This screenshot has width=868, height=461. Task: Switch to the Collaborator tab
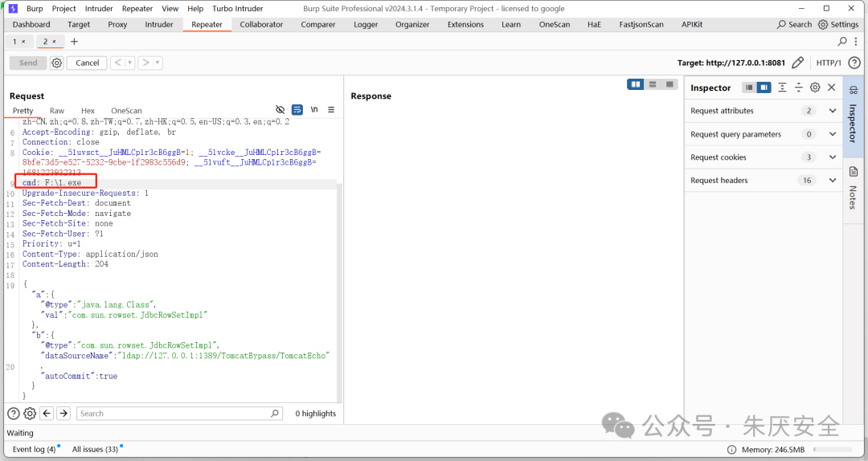click(x=261, y=24)
